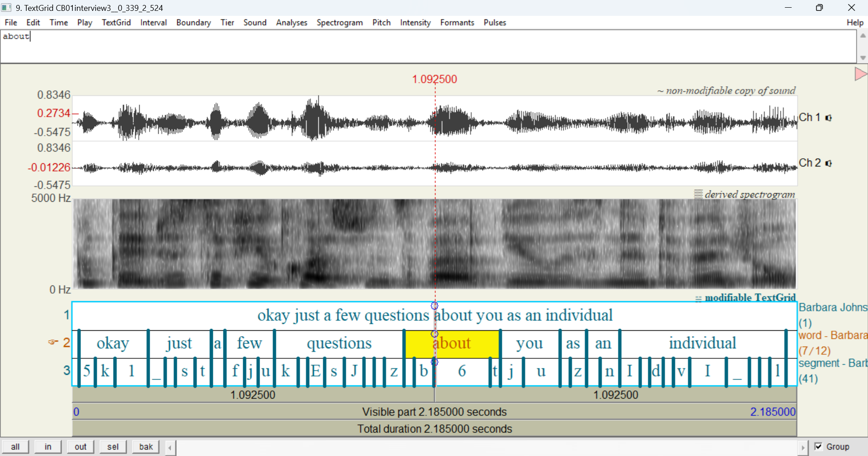
Task: Select the 'as' word interval
Action: (573, 344)
